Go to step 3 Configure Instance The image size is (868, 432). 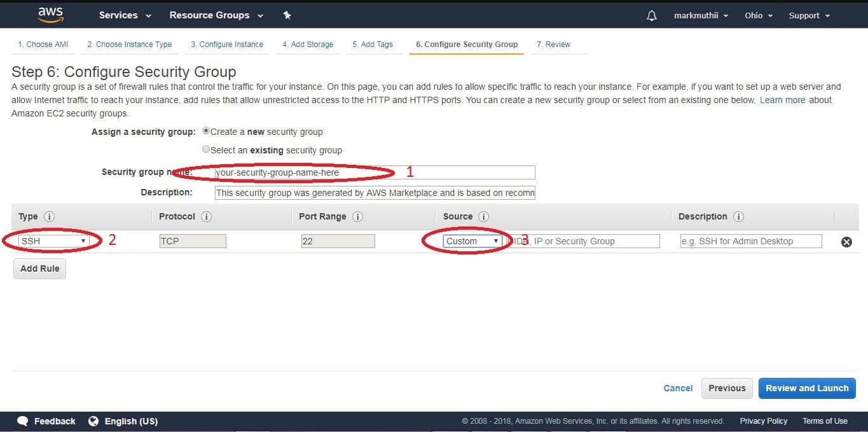[227, 45]
